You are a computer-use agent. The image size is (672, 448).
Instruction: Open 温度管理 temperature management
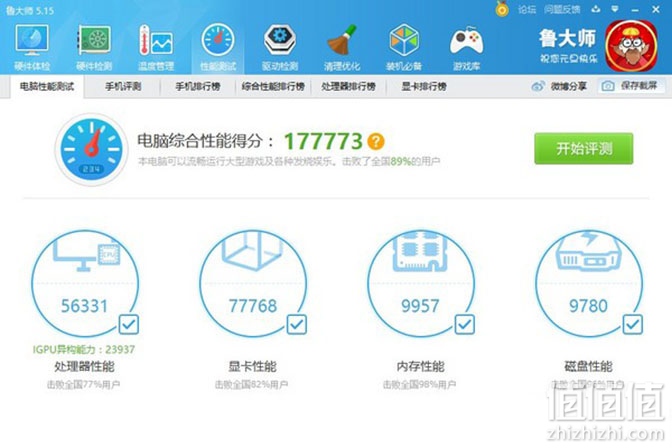point(156,48)
